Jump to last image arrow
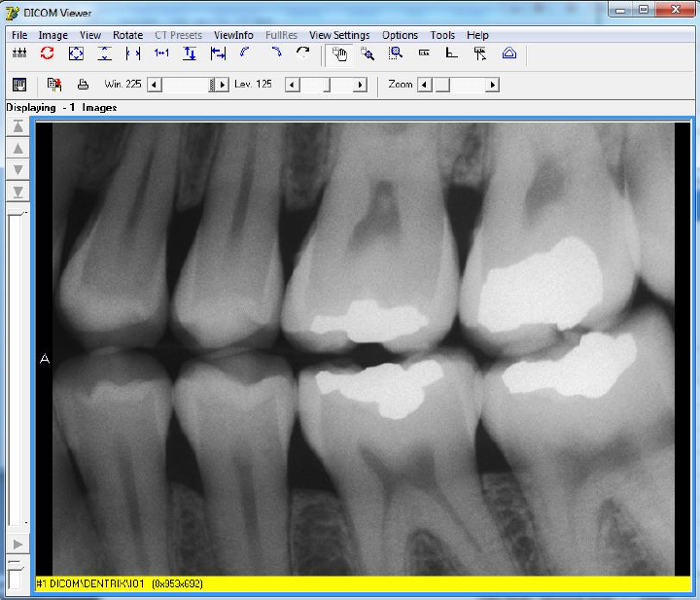The height and width of the screenshot is (600, 700). tap(17, 192)
